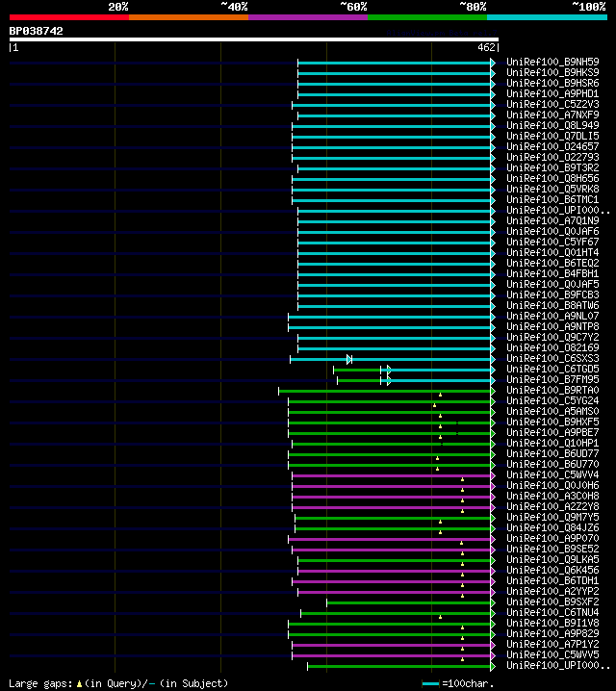Select the UniRef100_A9PBE7 label
Viewport: 616px width, 691px height.
click(x=552, y=432)
